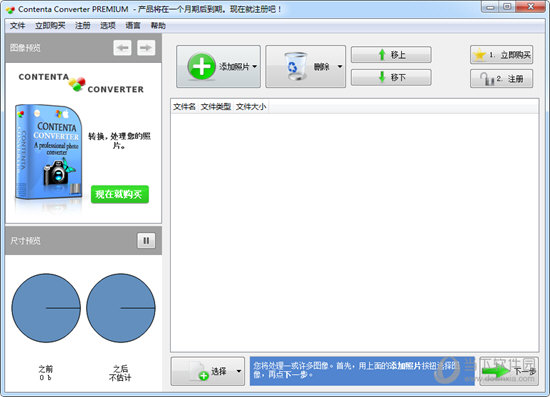Show previous image preview with left arrow

[122, 48]
